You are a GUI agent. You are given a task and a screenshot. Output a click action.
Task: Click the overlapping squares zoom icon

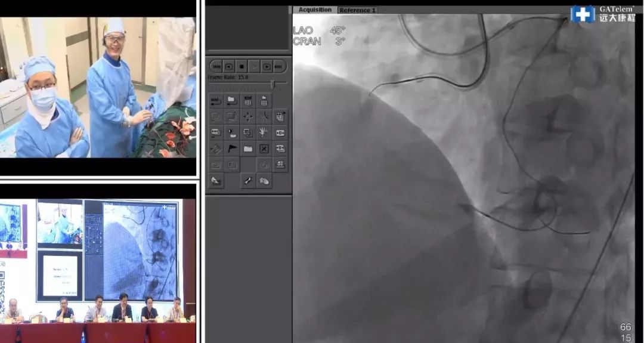pos(248,132)
